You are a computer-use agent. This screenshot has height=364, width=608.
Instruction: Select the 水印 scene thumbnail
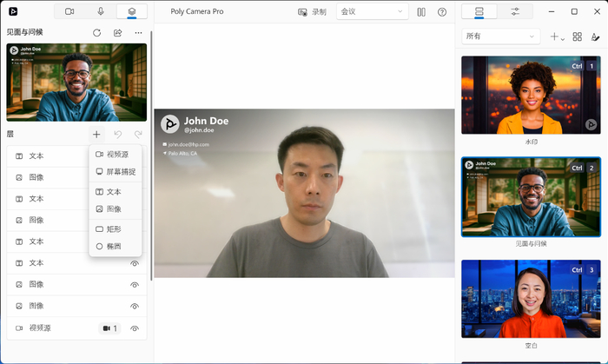pyautogui.click(x=530, y=96)
